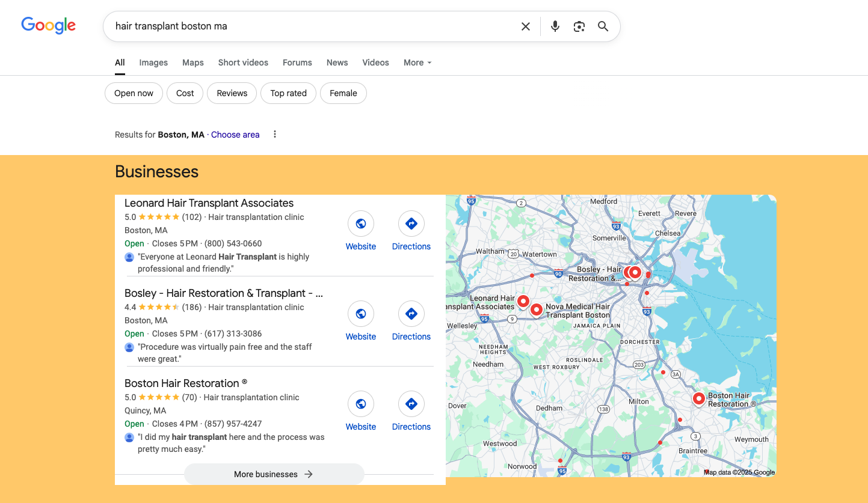Switch to the Maps tab
Image resolution: width=868 pixels, height=503 pixels.
193,62
